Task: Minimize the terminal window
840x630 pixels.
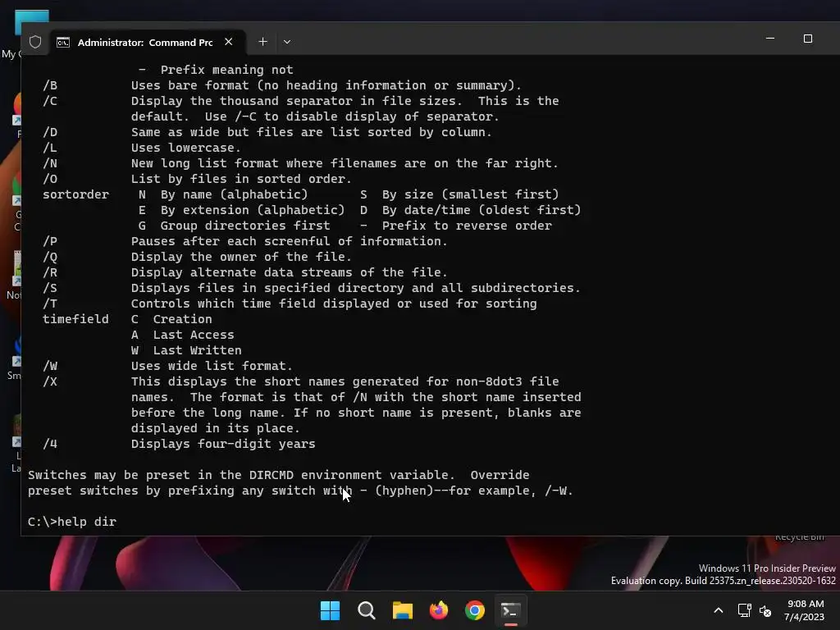Action: [x=770, y=39]
